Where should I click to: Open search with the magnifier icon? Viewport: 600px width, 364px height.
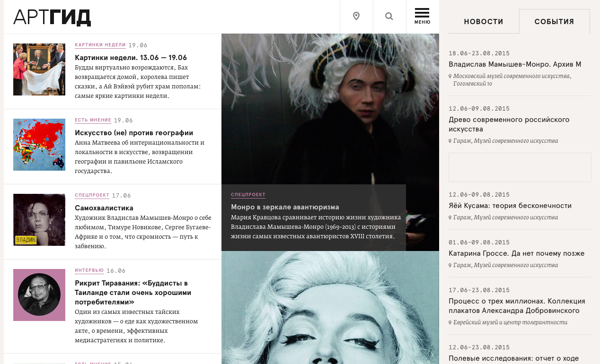tap(389, 17)
